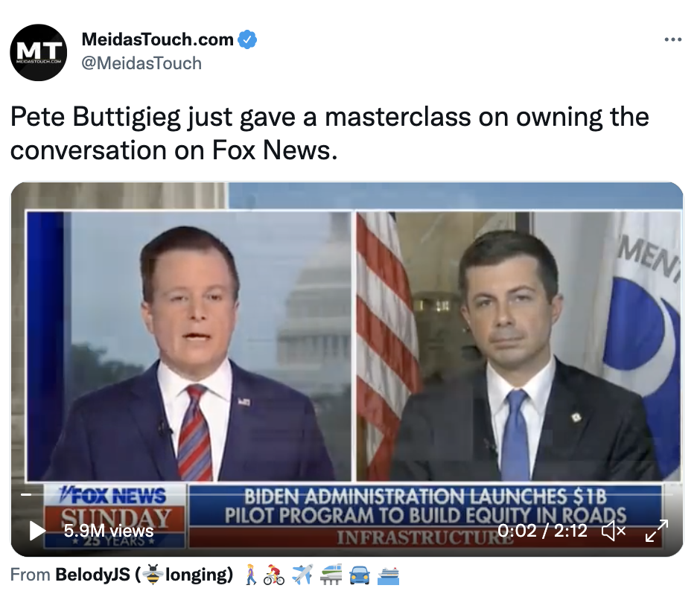Click the 5.9M views label
This screenshot has height=594, width=700.
coord(109,531)
